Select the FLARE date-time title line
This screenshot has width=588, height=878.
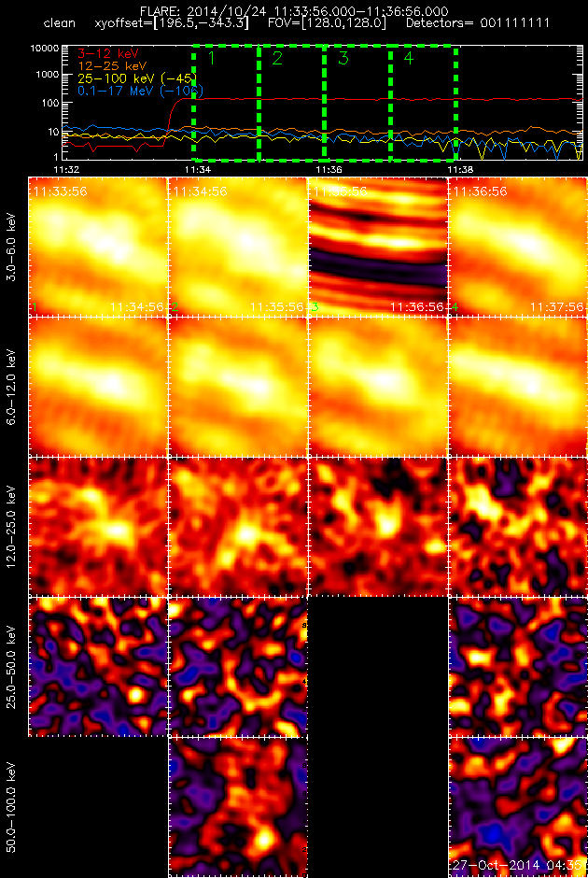click(x=296, y=12)
